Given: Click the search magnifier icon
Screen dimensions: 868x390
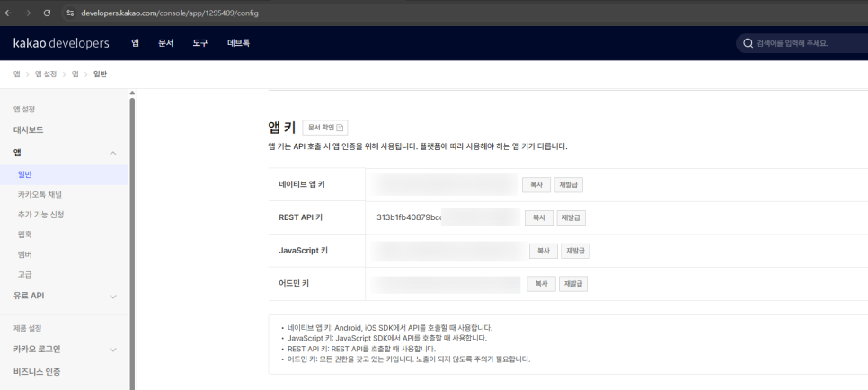Looking at the screenshot, I should pos(748,43).
